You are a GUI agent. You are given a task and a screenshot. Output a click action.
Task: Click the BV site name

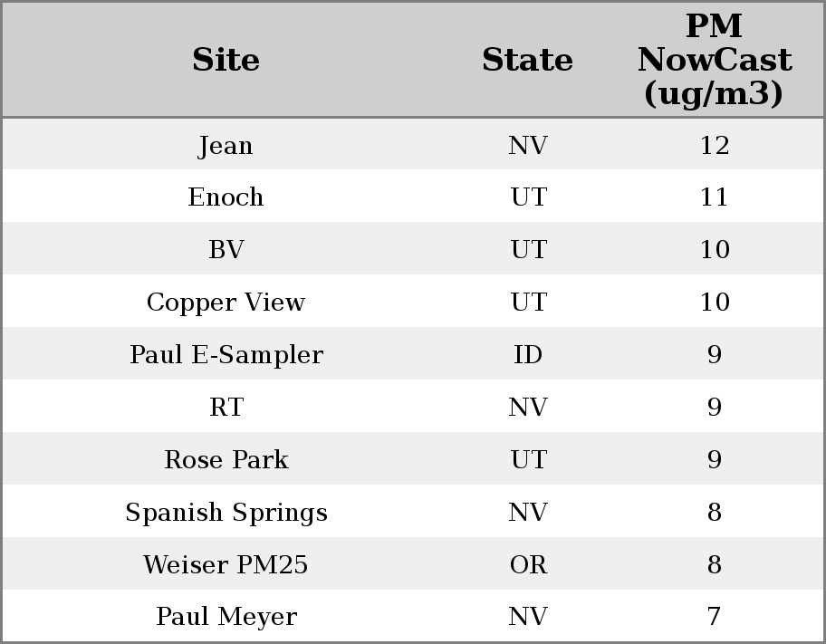click(226, 250)
